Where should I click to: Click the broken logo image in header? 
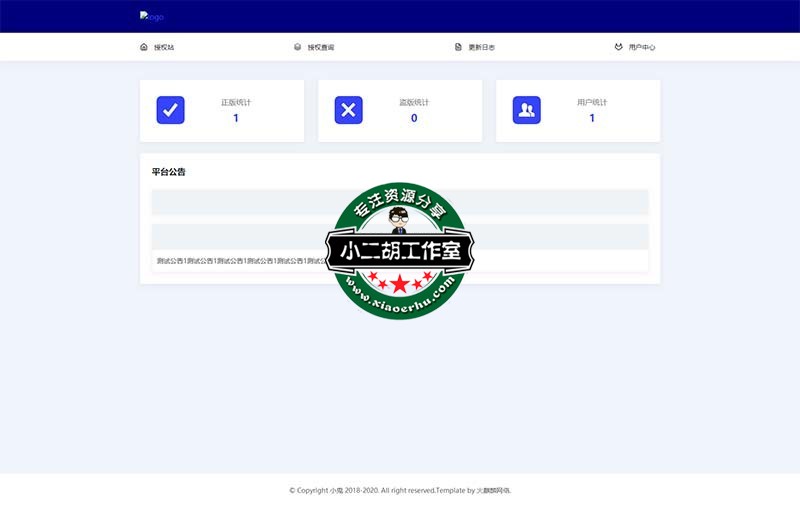pyautogui.click(x=152, y=17)
